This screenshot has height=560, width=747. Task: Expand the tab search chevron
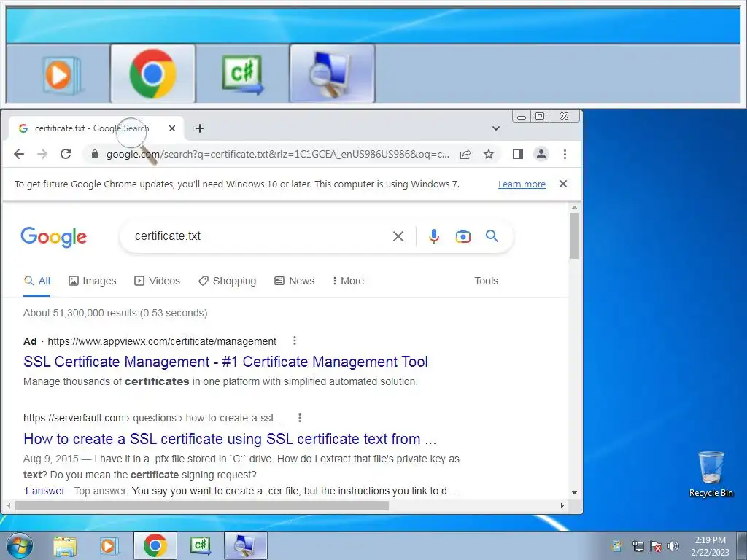496,128
